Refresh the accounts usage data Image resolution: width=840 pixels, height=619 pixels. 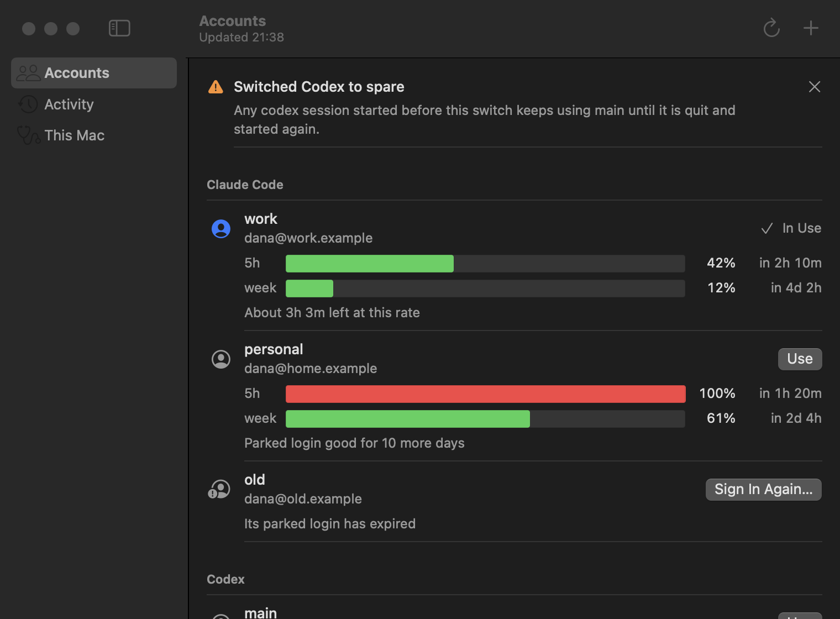[771, 28]
